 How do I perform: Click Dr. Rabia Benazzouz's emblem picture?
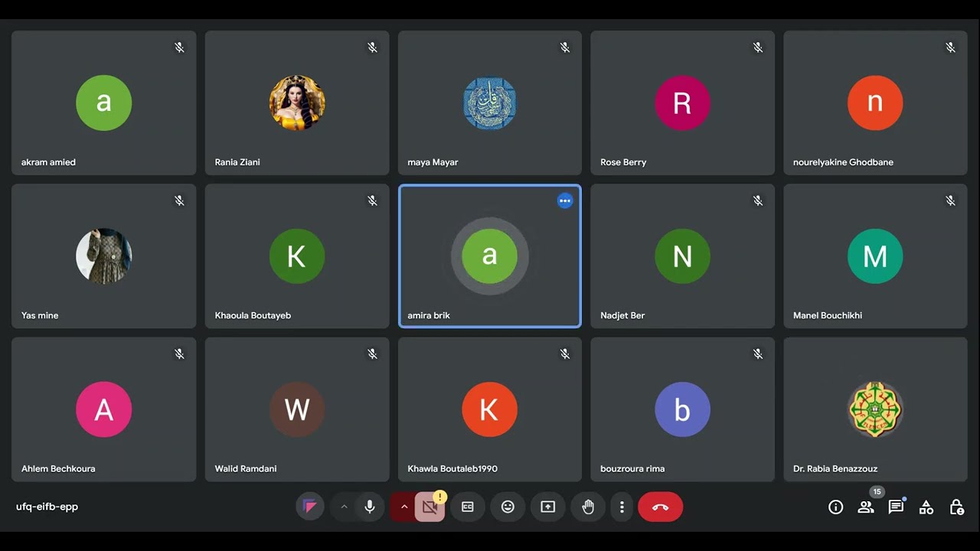coord(875,409)
